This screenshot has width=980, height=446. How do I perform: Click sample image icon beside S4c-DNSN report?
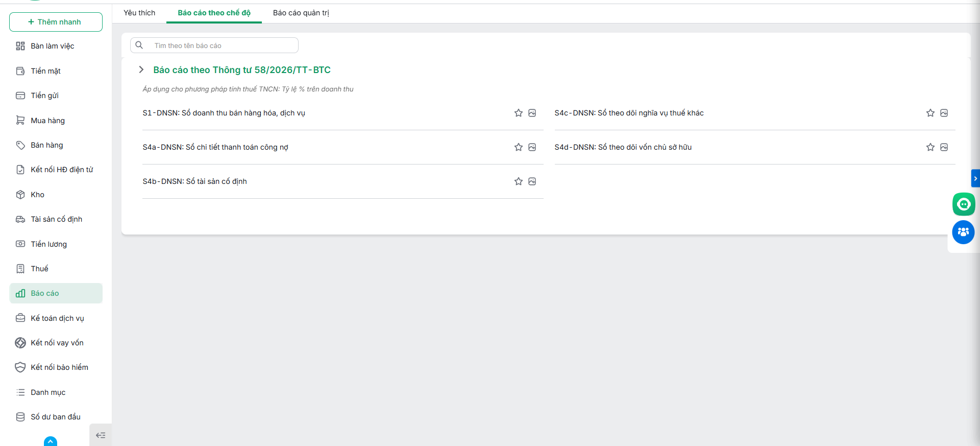pos(944,113)
